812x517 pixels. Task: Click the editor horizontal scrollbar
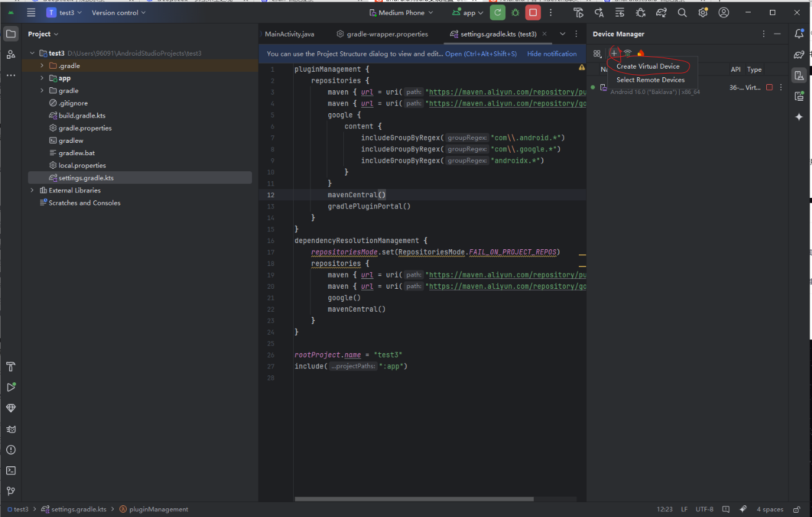point(414,499)
